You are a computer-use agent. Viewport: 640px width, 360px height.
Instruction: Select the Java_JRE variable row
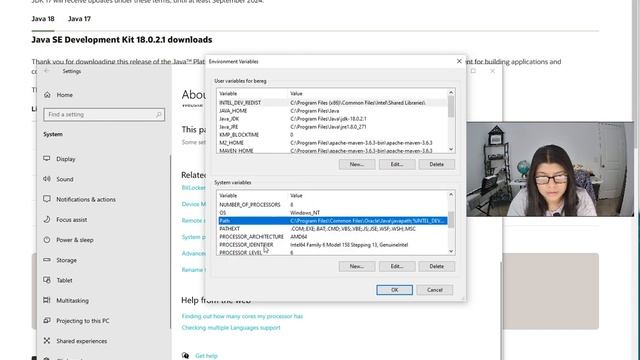point(333,127)
